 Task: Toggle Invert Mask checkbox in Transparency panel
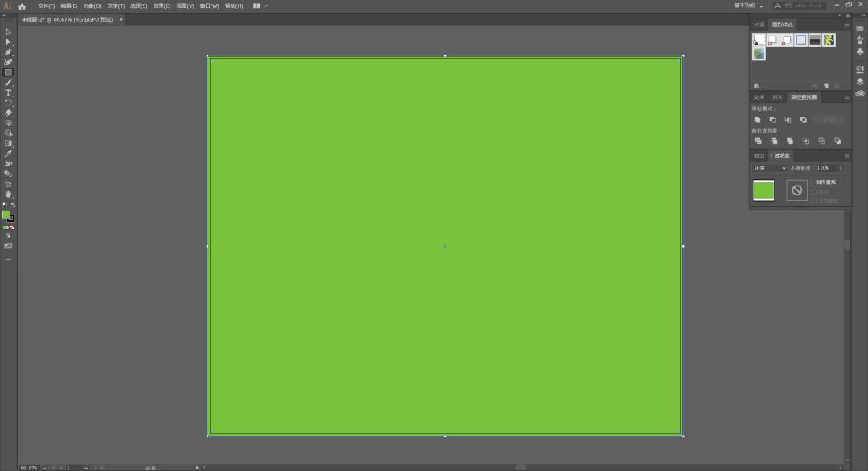pos(813,200)
